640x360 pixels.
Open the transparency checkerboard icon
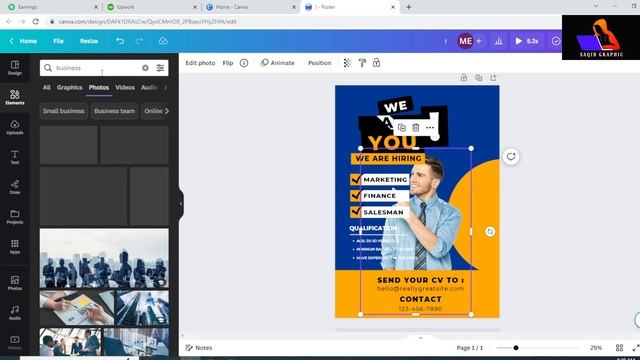347,63
